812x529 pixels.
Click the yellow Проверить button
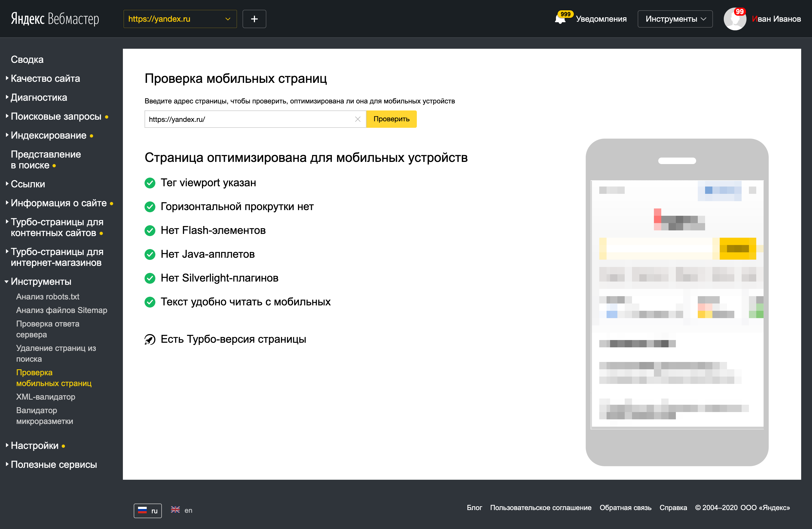click(391, 119)
